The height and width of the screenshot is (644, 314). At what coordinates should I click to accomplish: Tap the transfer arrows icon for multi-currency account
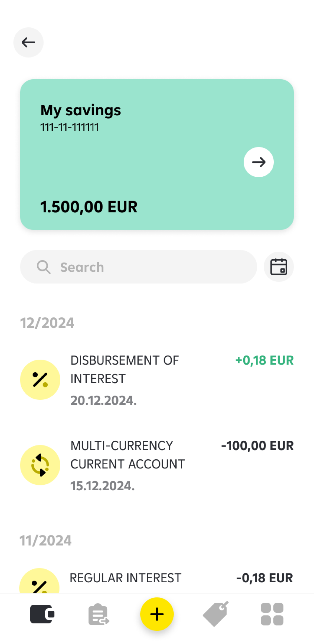tap(40, 465)
